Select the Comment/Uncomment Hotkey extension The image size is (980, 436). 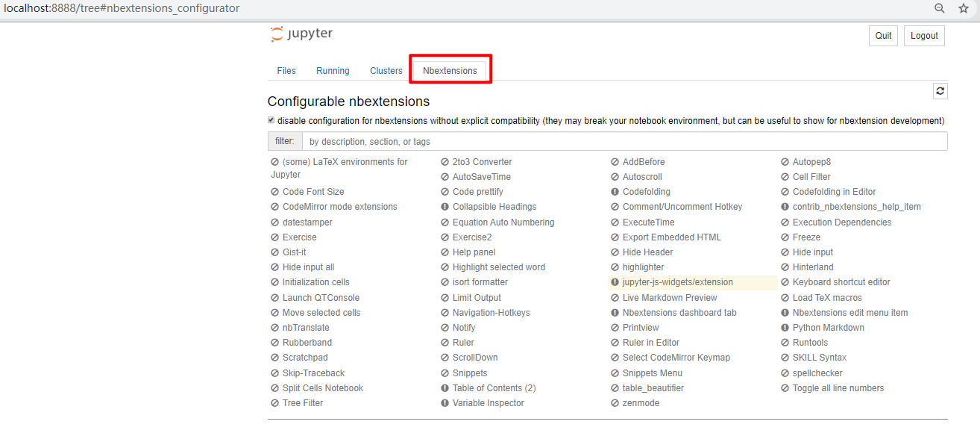tap(682, 207)
